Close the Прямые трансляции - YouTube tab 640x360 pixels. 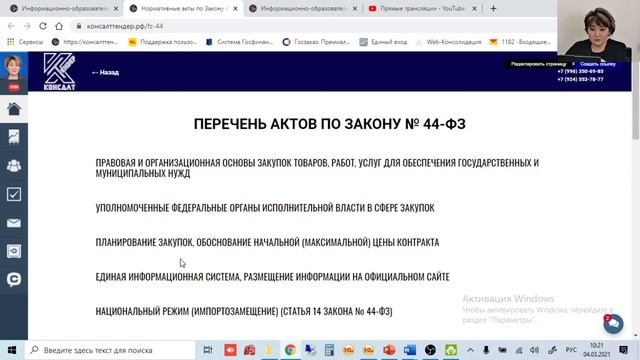(x=474, y=9)
